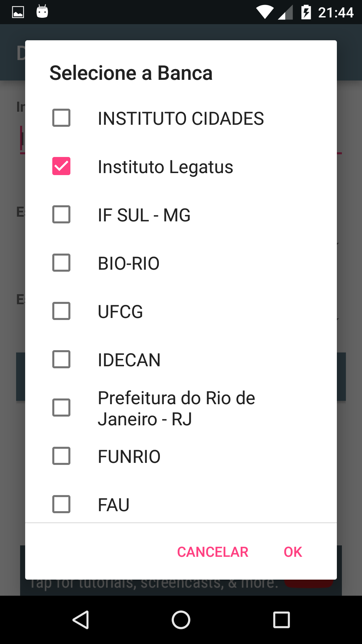Image resolution: width=362 pixels, height=644 pixels.
Task: Select the UFCG checkbox
Action: coord(61,311)
